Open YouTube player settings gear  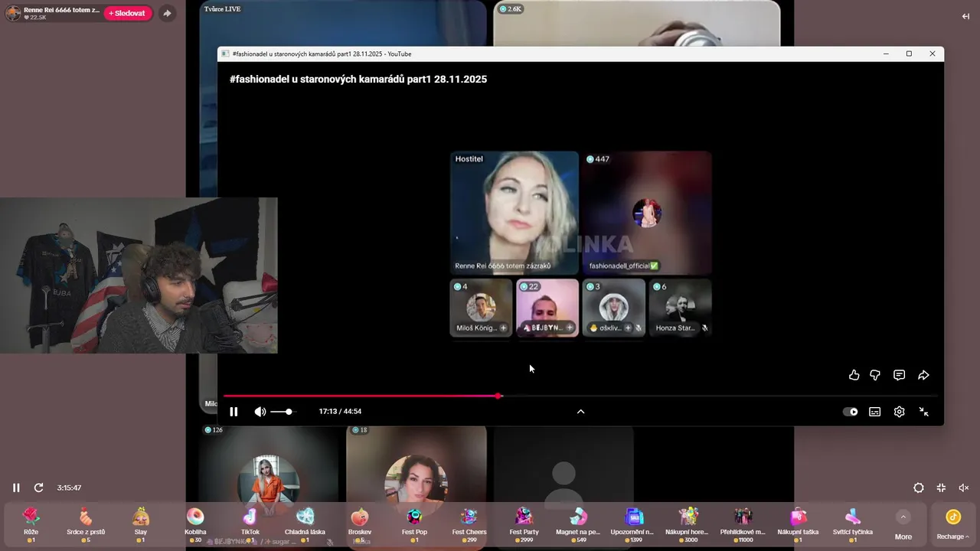tap(900, 412)
